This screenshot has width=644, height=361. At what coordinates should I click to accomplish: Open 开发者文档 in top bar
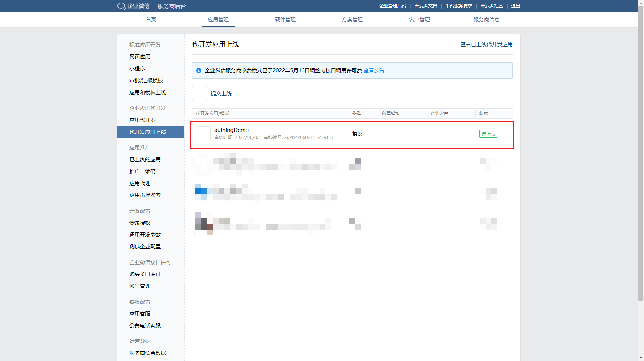425,6
